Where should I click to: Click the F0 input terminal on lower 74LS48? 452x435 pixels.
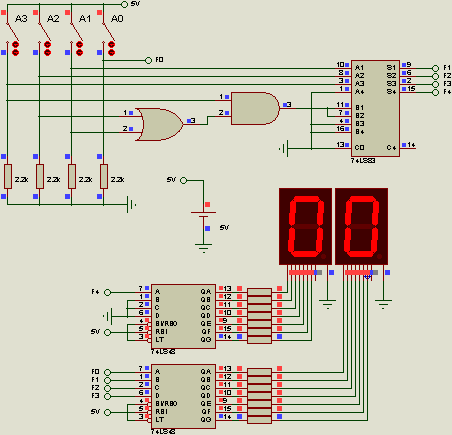pos(107,372)
